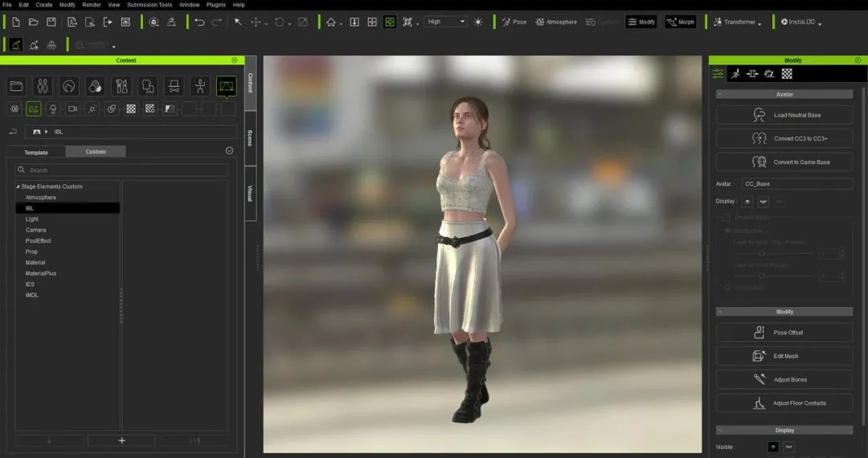Open the High quality dropdown
Viewport: 868px width, 458px height.
446,22
